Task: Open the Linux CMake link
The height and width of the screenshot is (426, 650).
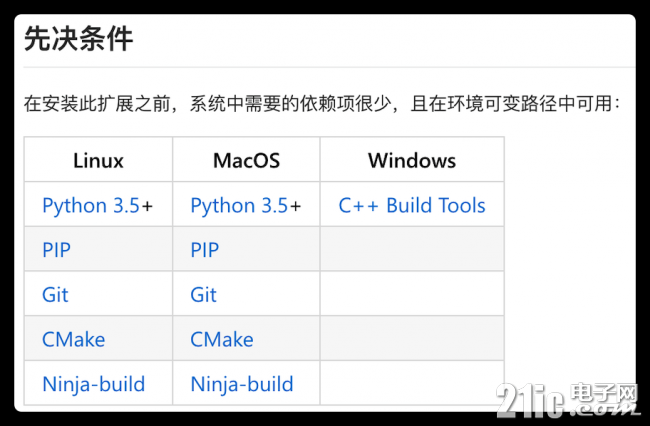Action: pos(73,340)
